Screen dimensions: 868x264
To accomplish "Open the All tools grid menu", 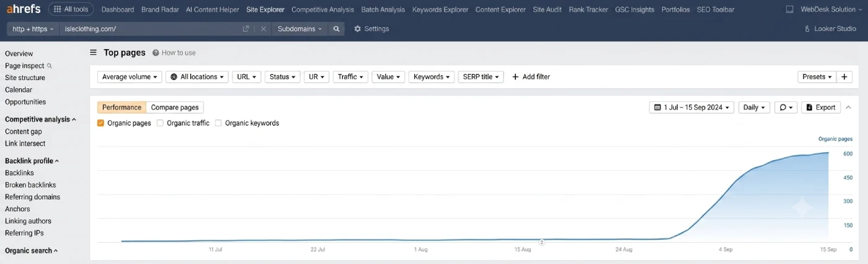I will click(71, 9).
